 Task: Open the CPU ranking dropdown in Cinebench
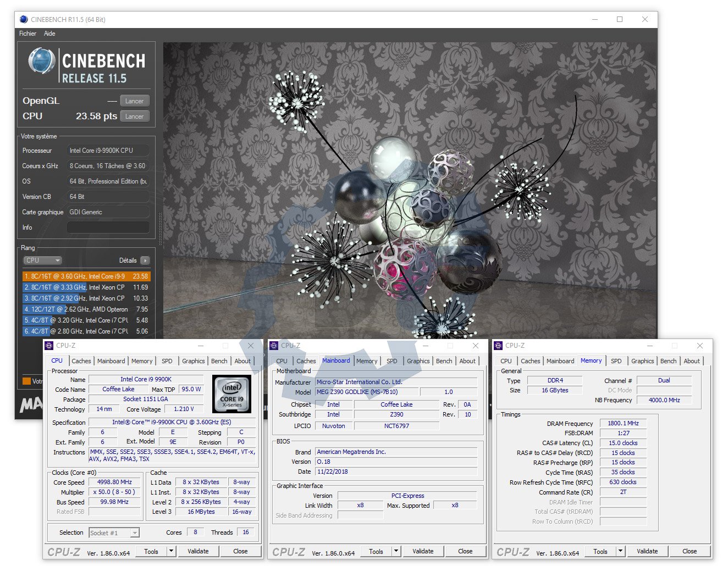tap(42, 260)
